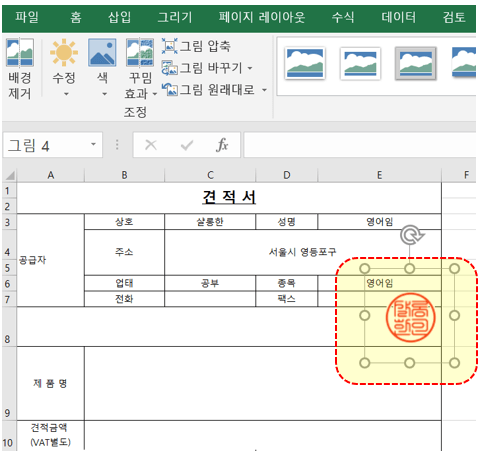Click the 서울시 영등포구 cell
Image resolution: width=484 pixels, height=459 pixels.
[303, 252]
